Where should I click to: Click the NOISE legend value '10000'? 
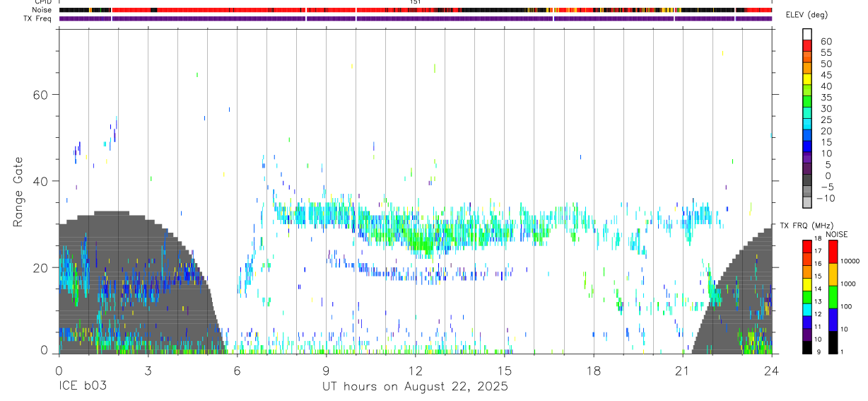click(x=851, y=261)
